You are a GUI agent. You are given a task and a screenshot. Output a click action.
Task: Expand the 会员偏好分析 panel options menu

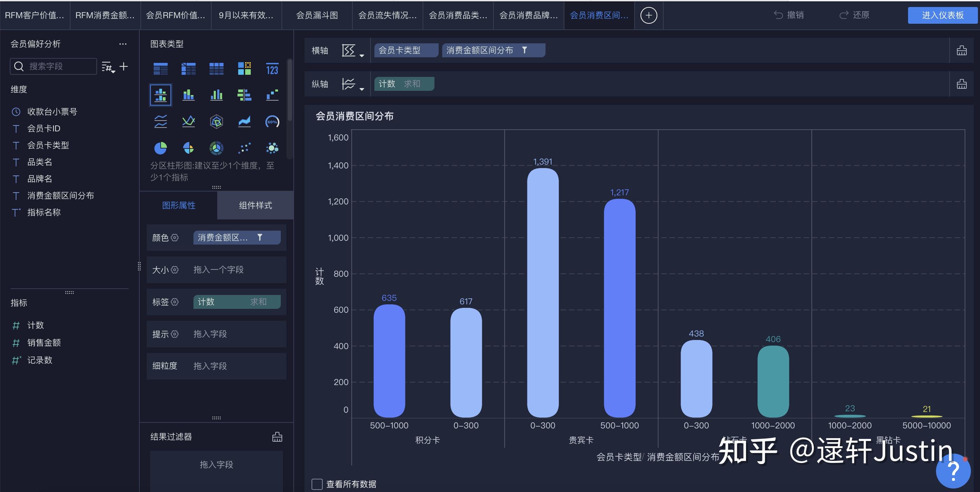click(x=123, y=44)
